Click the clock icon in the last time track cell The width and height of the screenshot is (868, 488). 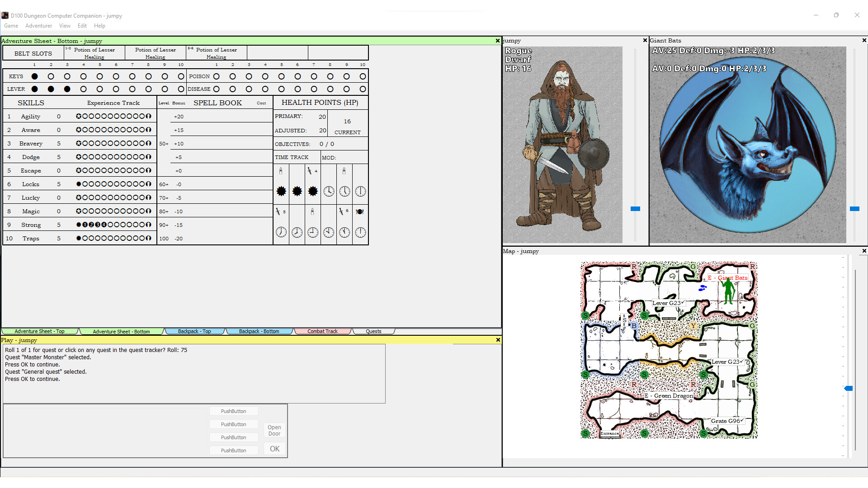[360, 232]
